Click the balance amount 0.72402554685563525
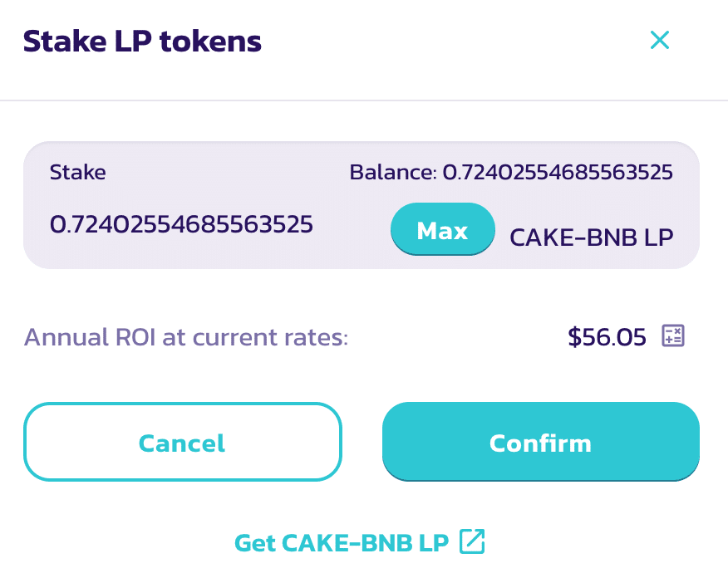The image size is (728, 573). [x=557, y=173]
